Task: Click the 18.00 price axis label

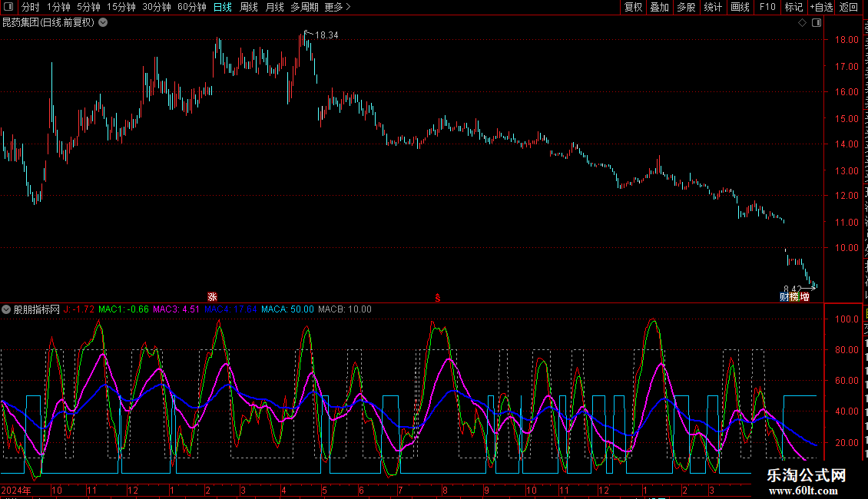Action: point(846,40)
